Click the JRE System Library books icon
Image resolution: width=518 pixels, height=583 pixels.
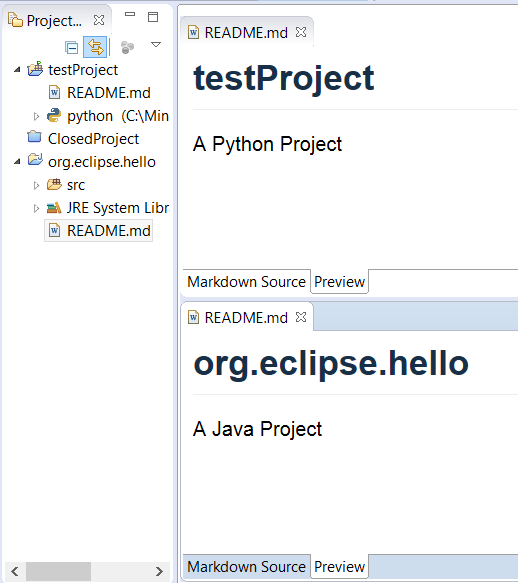(54, 207)
